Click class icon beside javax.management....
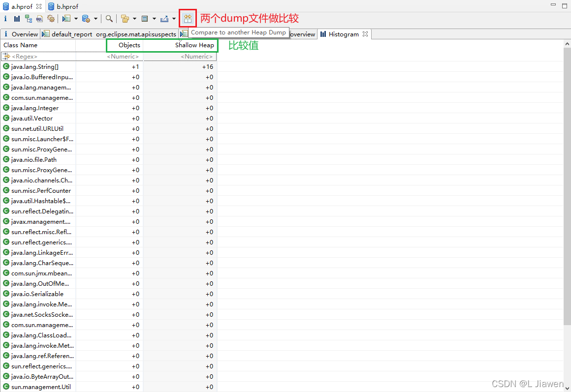Viewport: 571px width, 392px height. point(6,221)
